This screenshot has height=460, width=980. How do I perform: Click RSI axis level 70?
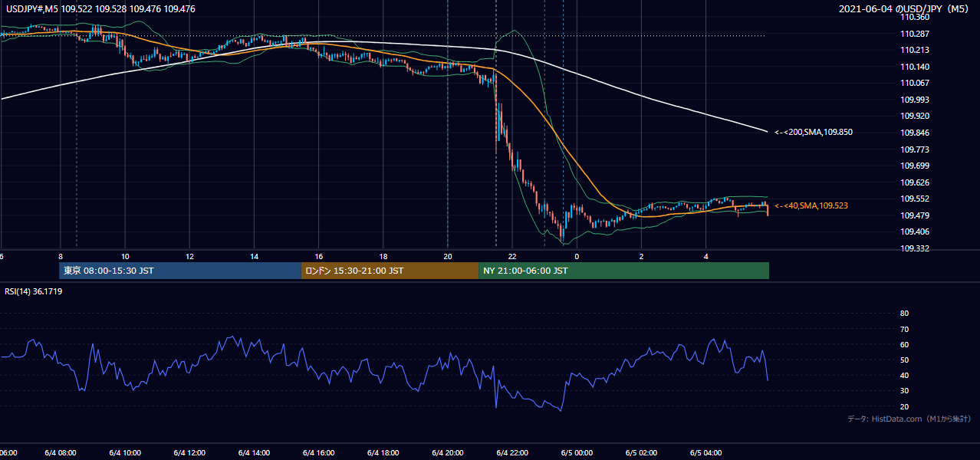coord(904,329)
